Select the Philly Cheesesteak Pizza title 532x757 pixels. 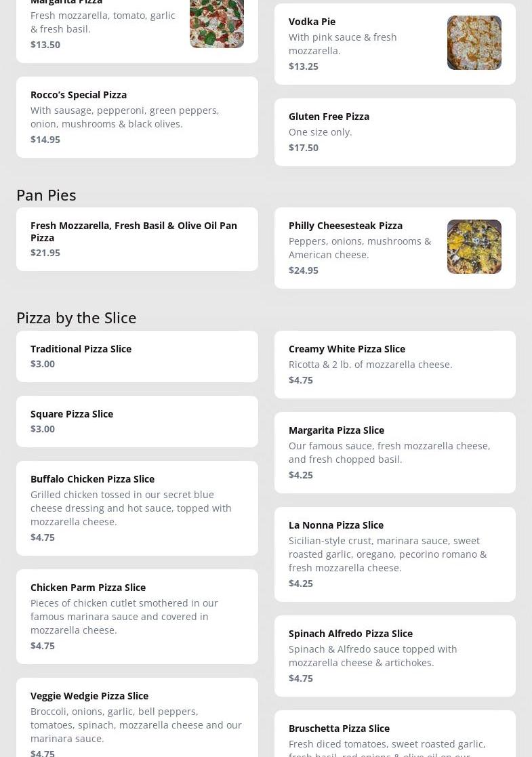(x=345, y=226)
